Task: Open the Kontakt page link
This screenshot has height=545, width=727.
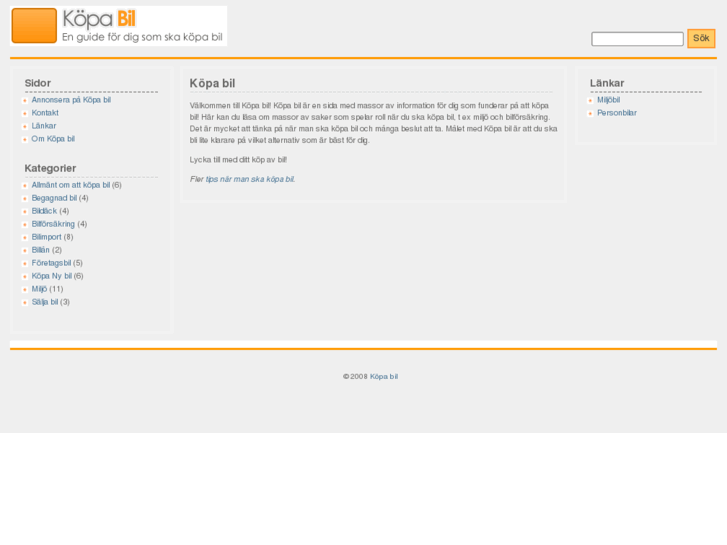Action: (x=45, y=113)
